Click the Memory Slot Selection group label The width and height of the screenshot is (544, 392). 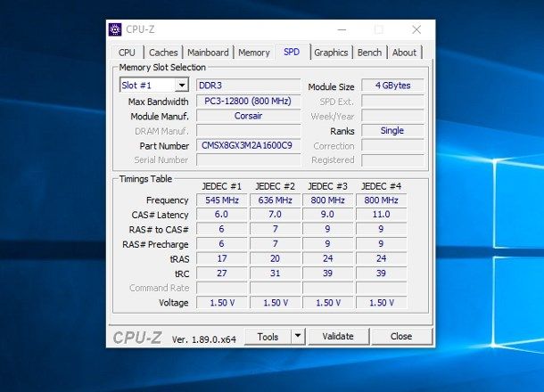pos(162,67)
